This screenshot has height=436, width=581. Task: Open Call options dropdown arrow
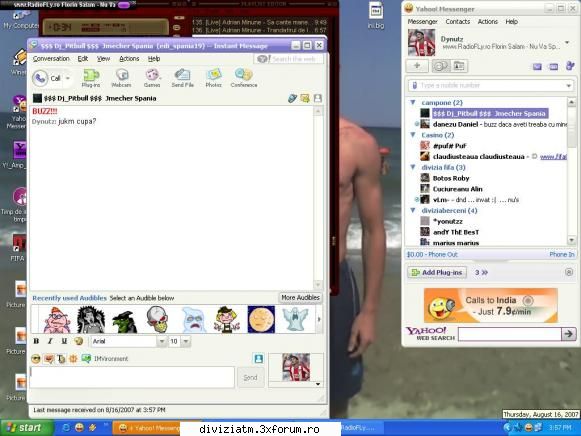point(68,78)
